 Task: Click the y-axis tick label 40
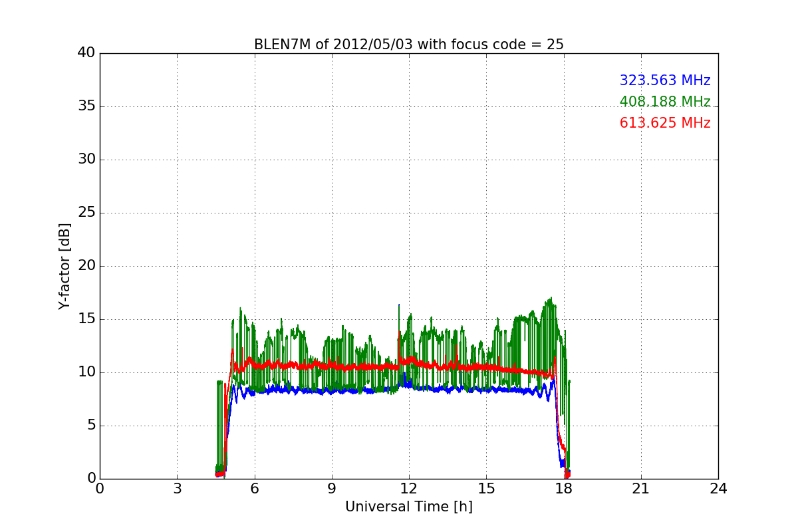tap(86, 53)
